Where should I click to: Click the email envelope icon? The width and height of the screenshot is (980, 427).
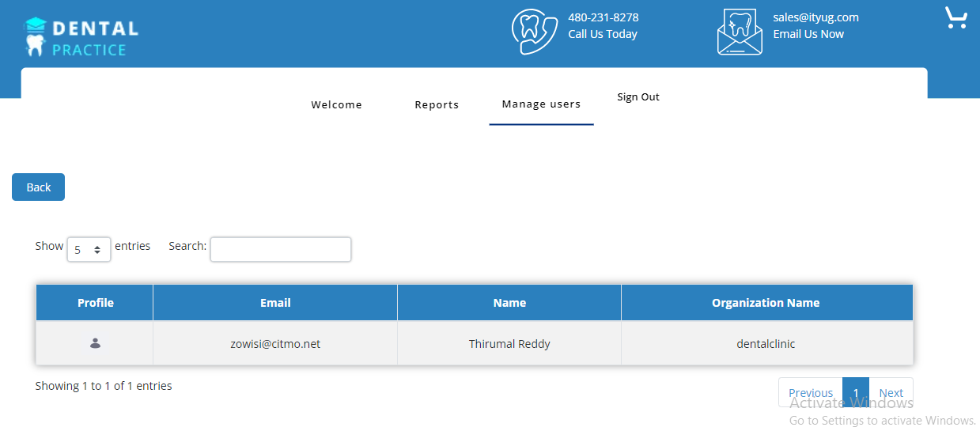[740, 33]
